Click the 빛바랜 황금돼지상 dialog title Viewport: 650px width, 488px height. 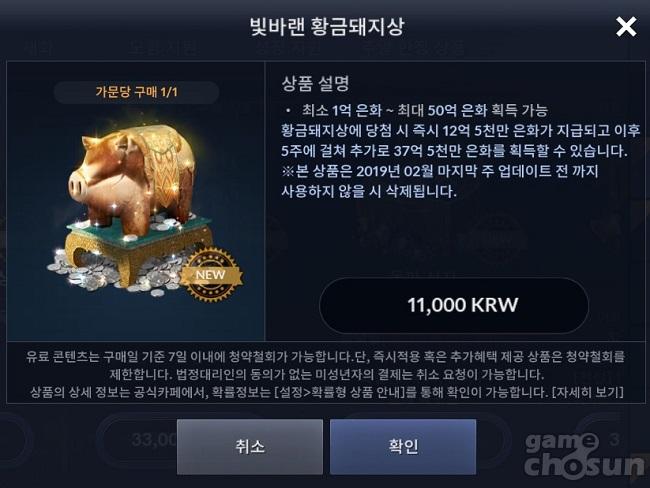(327, 27)
